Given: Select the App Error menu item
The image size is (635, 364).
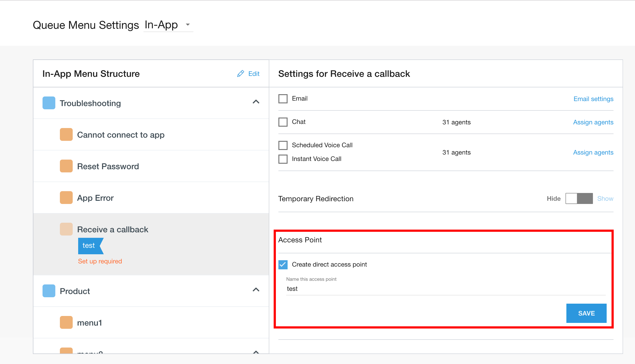Looking at the screenshot, I should pyautogui.click(x=95, y=198).
